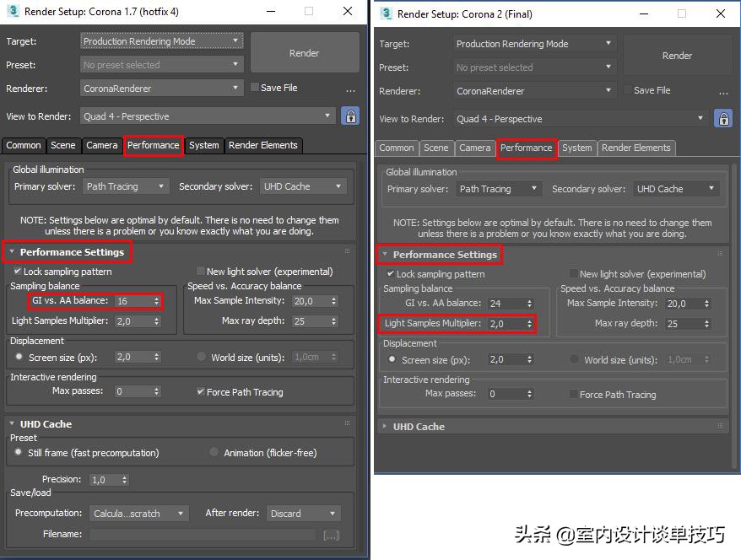Toggle Save File checkbox in Corona 2 window
Screen dimensions: 741x560
click(x=628, y=89)
